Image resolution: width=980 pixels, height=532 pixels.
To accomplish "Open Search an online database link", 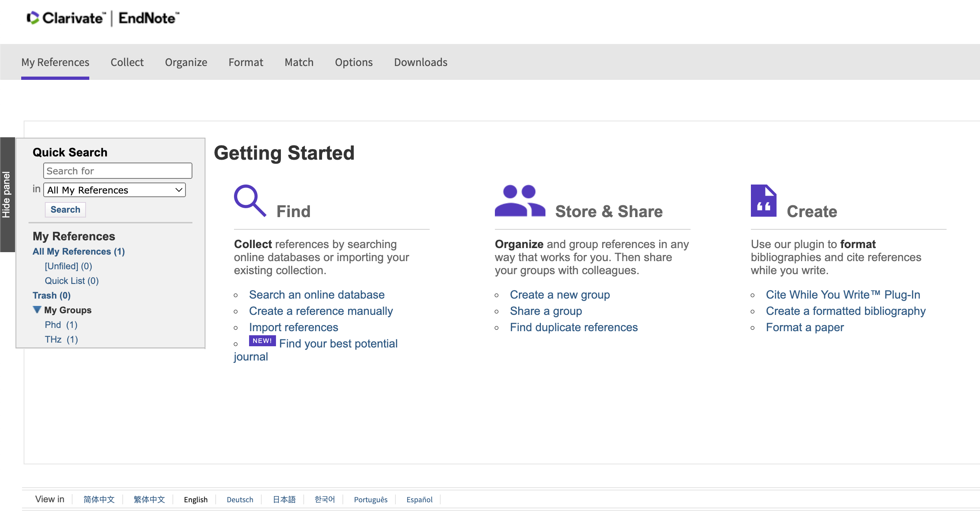I will coord(316,295).
